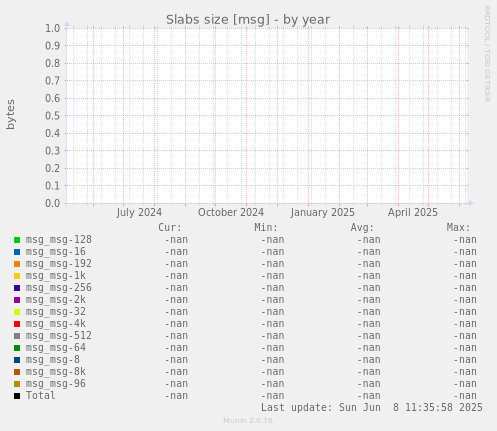The width and height of the screenshot is (497, 431).
Task: Click the lime msg_msg-32 legend swatch
Action: click(x=17, y=312)
